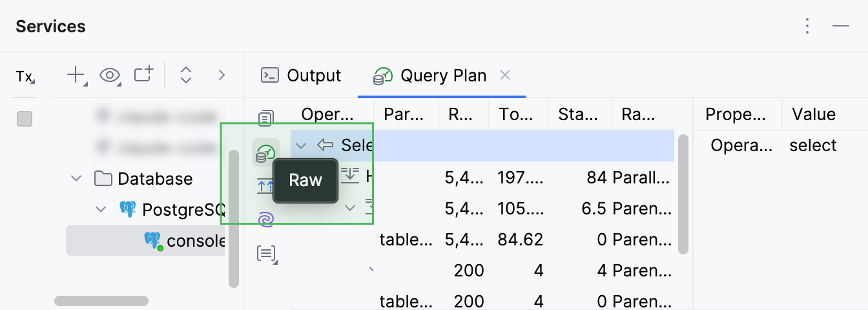Select the 84 startup cost cell
The height and width of the screenshot is (310, 868).
597,176
